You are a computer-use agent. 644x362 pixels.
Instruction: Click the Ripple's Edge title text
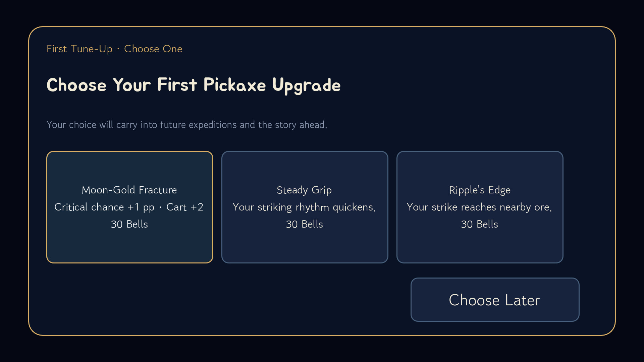tap(480, 190)
